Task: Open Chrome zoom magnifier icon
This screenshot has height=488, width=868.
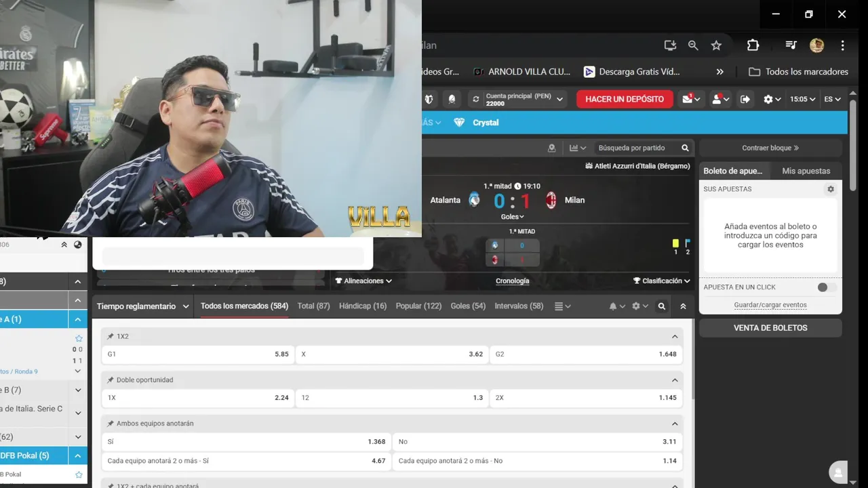Action: (693, 45)
